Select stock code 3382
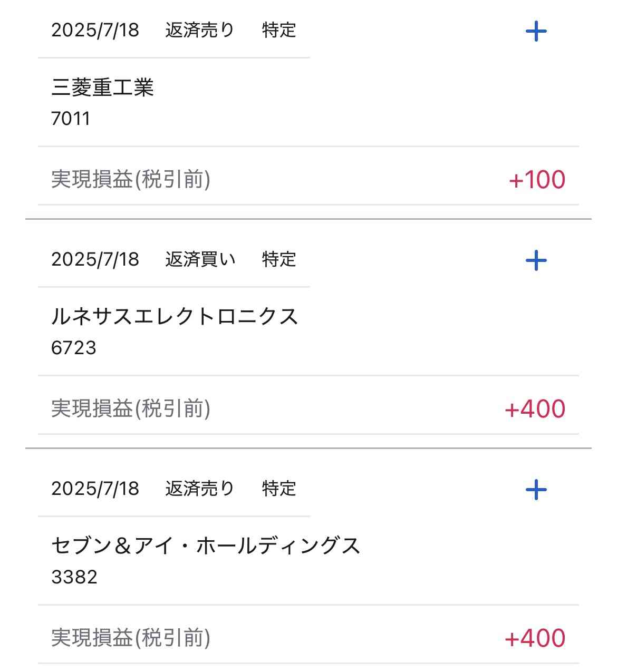 pos(74,577)
